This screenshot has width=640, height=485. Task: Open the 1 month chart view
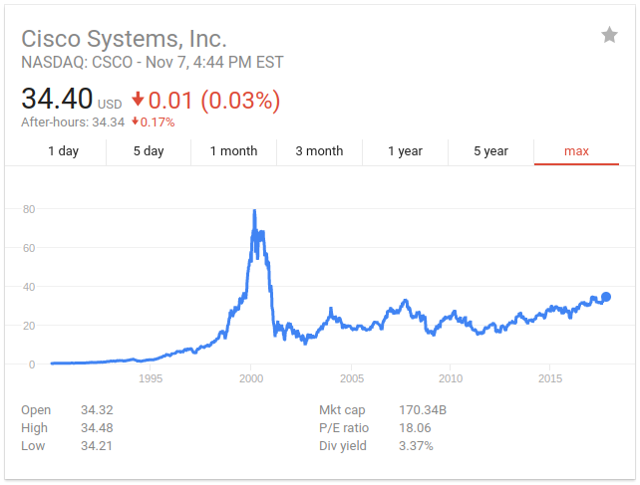pyautogui.click(x=233, y=151)
